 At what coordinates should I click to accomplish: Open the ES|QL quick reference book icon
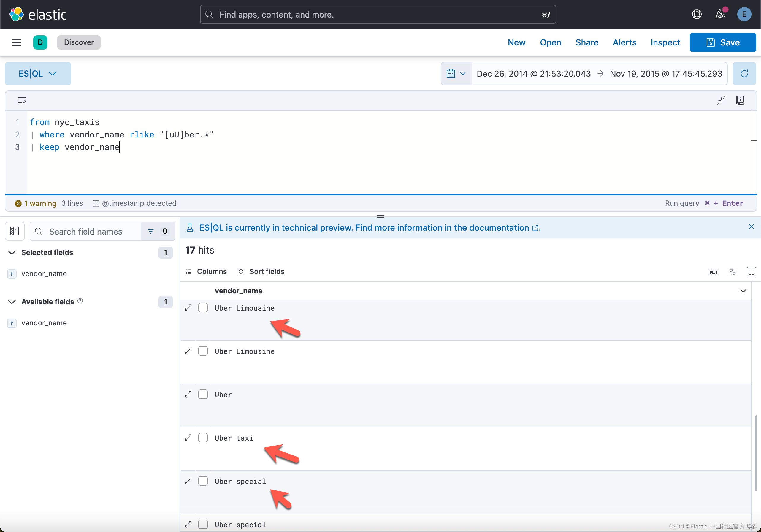pyautogui.click(x=740, y=100)
